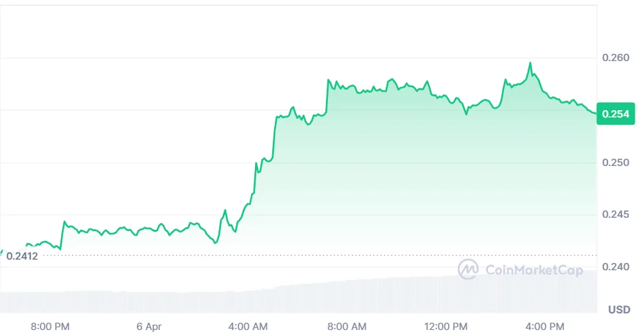
Task: Select the 8:00 PM time axis label
Action: coord(50,326)
